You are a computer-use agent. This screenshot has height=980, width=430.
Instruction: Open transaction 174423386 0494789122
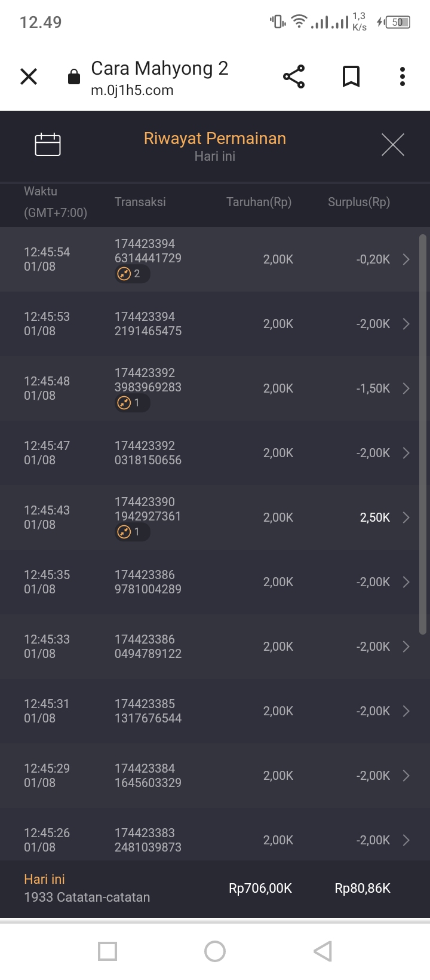[148, 647]
